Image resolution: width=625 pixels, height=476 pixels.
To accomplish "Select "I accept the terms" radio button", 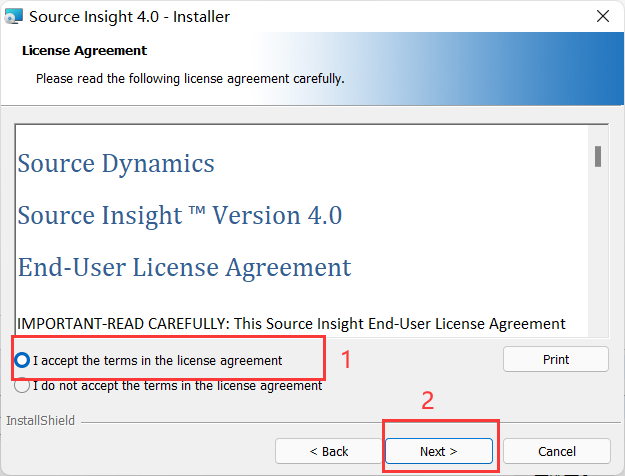I will coord(22,360).
